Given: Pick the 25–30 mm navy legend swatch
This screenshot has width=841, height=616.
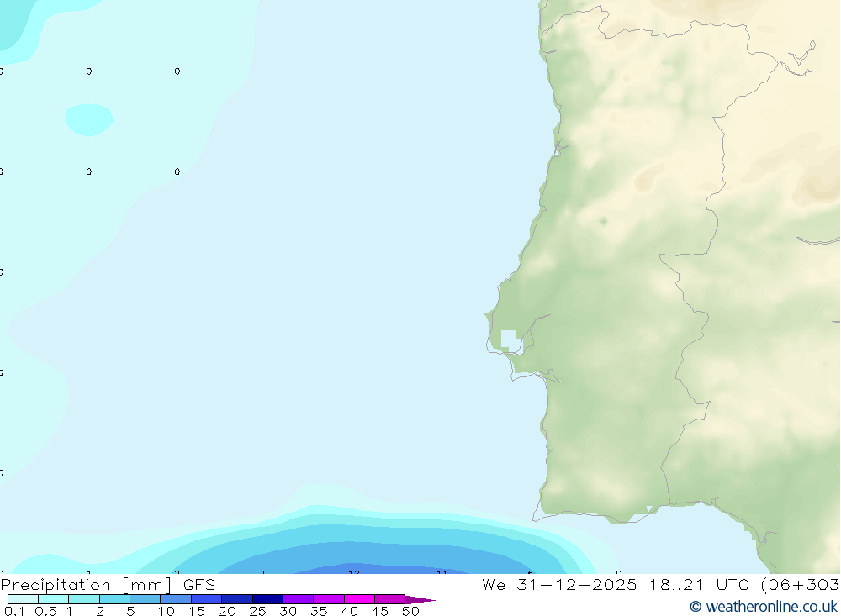Looking at the screenshot, I should [x=267, y=599].
